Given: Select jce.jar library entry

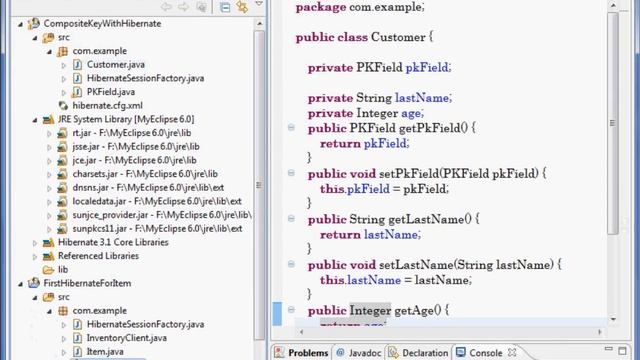Looking at the screenshot, I should [134, 160].
